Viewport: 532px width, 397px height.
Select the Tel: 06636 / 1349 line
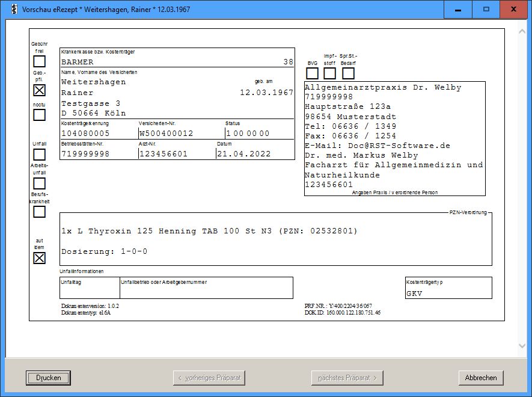click(350, 126)
